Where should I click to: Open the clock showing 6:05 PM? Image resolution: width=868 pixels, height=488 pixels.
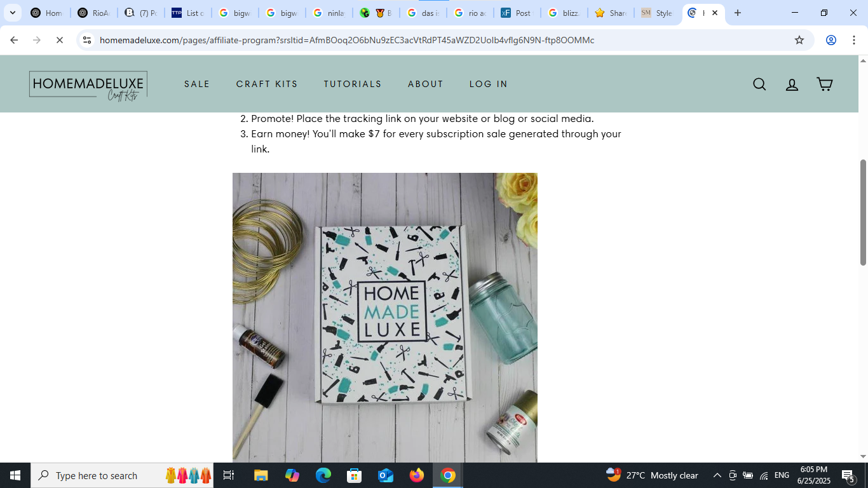[x=813, y=475]
